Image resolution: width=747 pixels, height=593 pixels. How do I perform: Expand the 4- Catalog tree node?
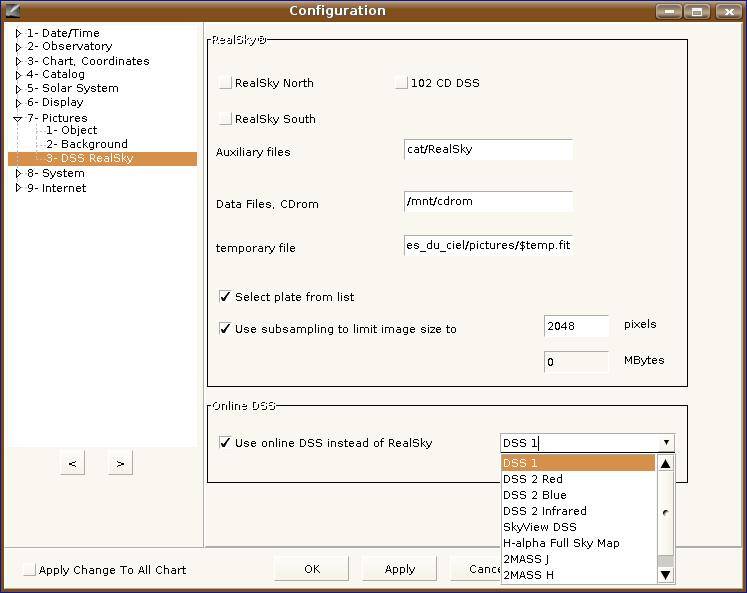click(x=19, y=75)
